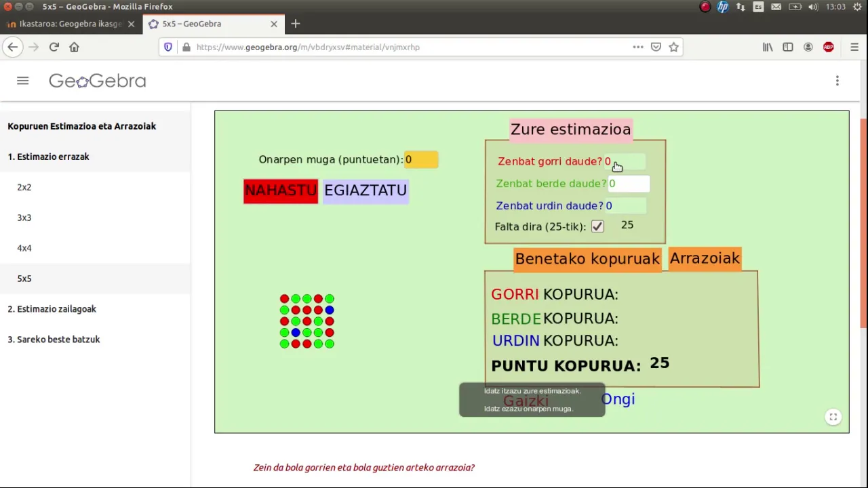Image resolution: width=868 pixels, height=488 pixels.
Task: Click the site security padlock icon
Action: coord(186,47)
